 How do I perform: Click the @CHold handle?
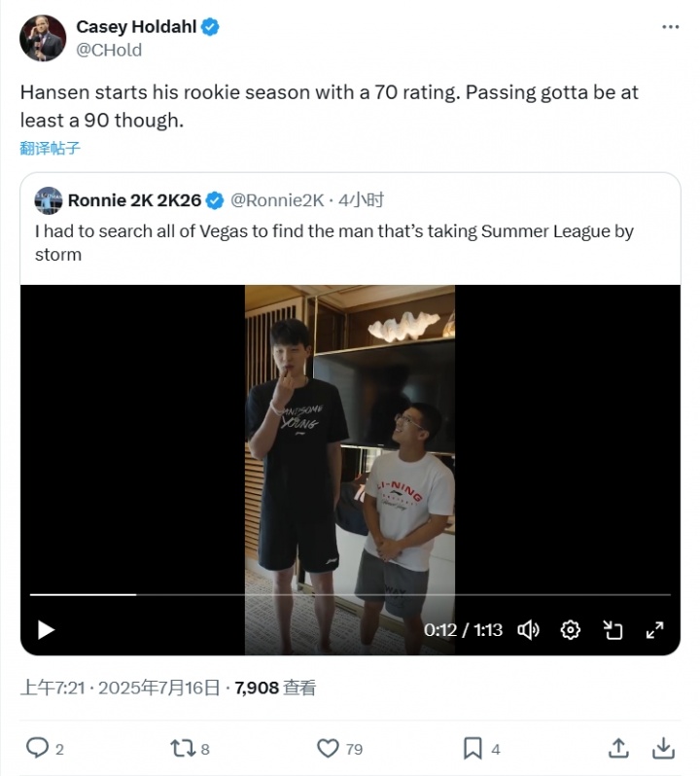[x=109, y=49]
